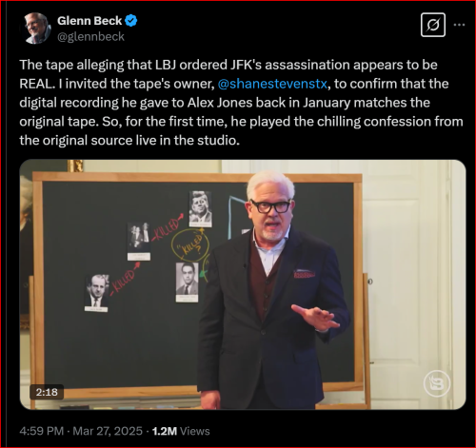The height and width of the screenshot is (448, 476).
Task: Click the JFK portrait photo on the chalkboard
Action: (201, 208)
